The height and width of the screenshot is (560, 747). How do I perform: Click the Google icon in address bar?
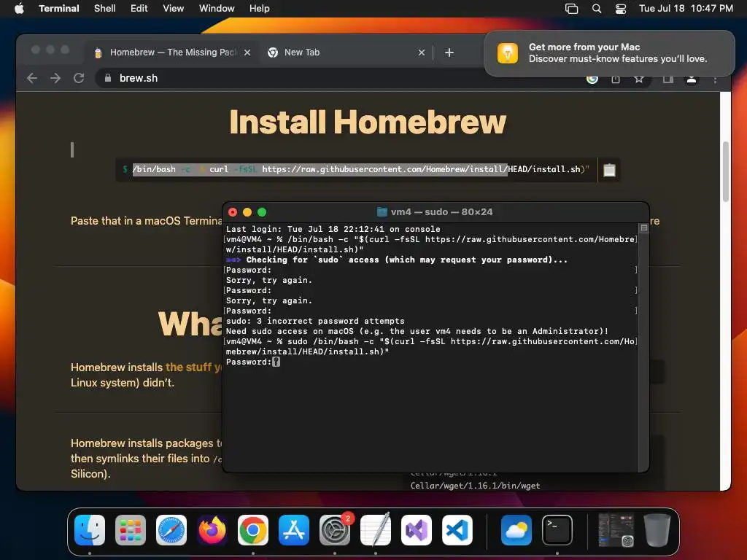(592, 79)
